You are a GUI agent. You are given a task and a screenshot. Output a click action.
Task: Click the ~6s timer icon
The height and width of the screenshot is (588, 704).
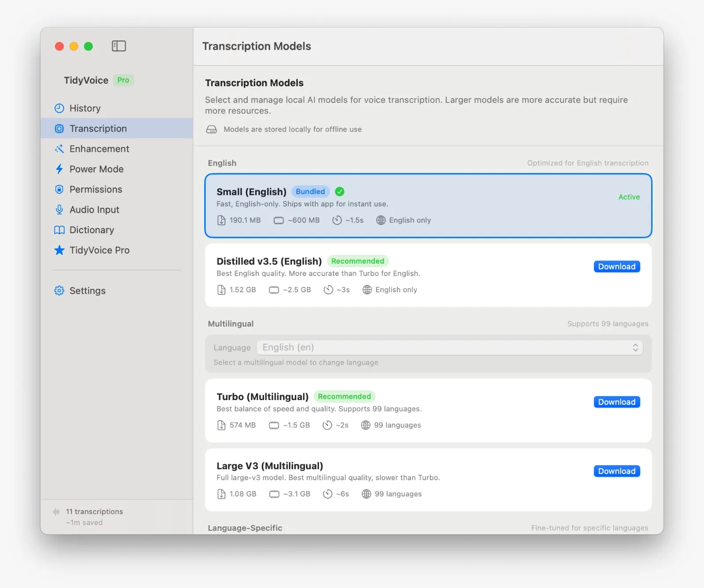tap(327, 494)
